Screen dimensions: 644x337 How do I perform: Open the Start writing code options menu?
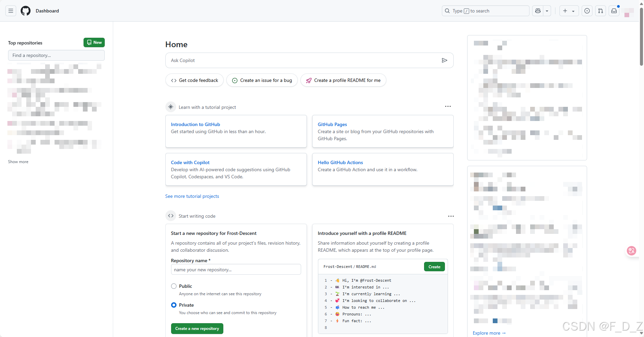(x=451, y=216)
